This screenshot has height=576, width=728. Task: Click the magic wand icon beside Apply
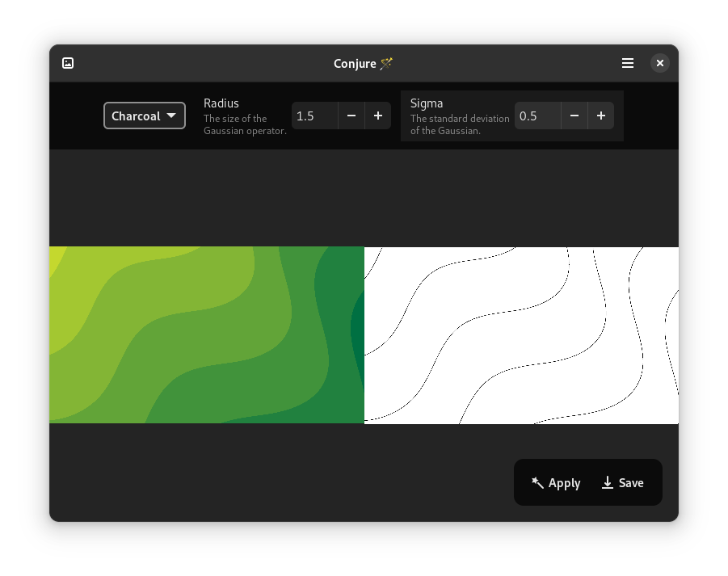coord(537,483)
